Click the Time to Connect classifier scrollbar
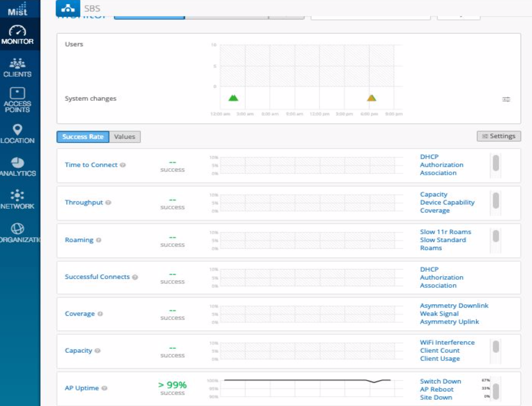Screen dimensions: 532x406 tap(496, 163)
